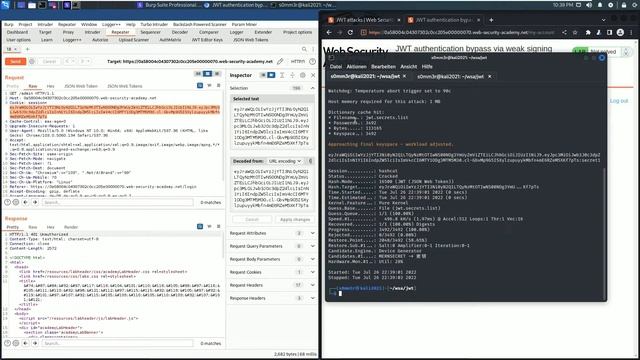Select the middle split layout button above Request
The width and height of the screenshot is (640, 360).
point(207,73)
